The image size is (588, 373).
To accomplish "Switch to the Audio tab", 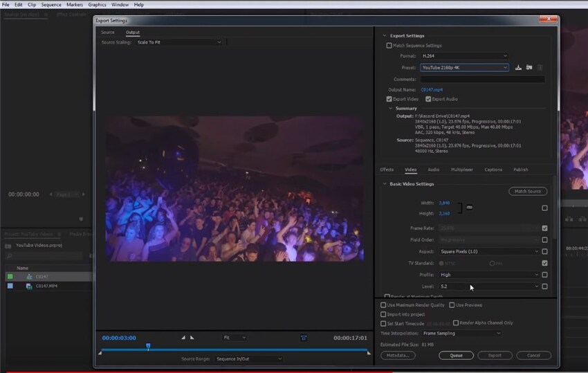I will pos(434,170).
